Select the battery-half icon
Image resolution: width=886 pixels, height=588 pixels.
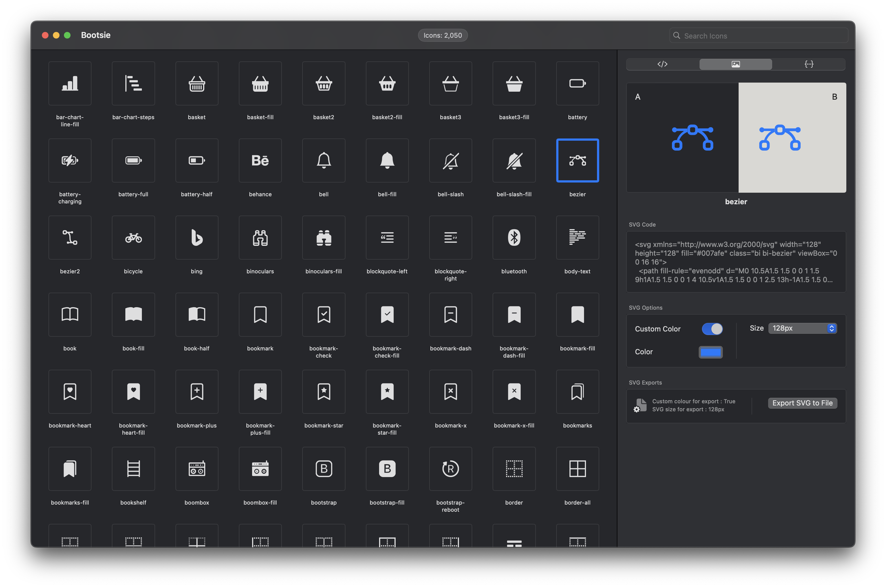coord(197,160)
